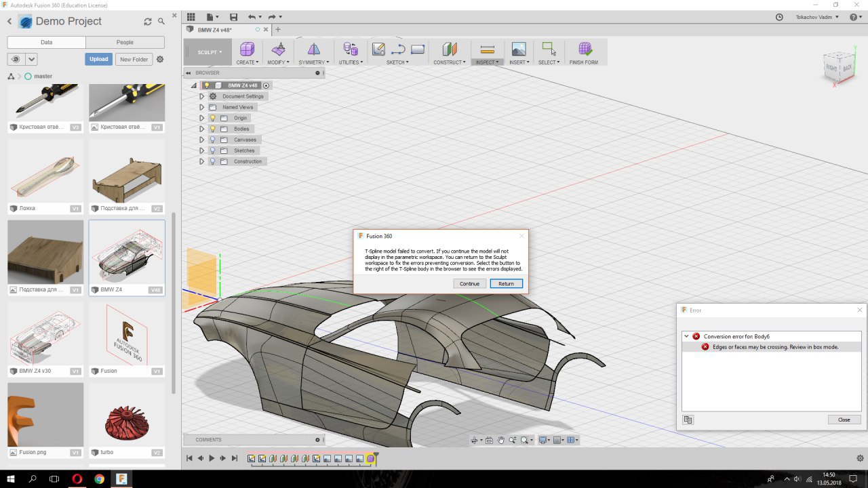Click Return in the Fusion 360 dialog
Image resolution: width=868 pixels, height=488 pixels.
coord(507,283)
